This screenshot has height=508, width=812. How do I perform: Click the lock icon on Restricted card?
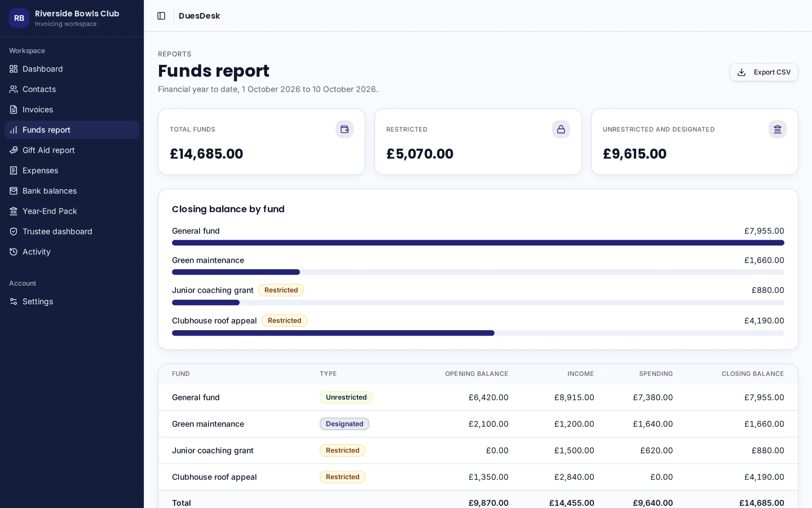(x=561, y=129)
